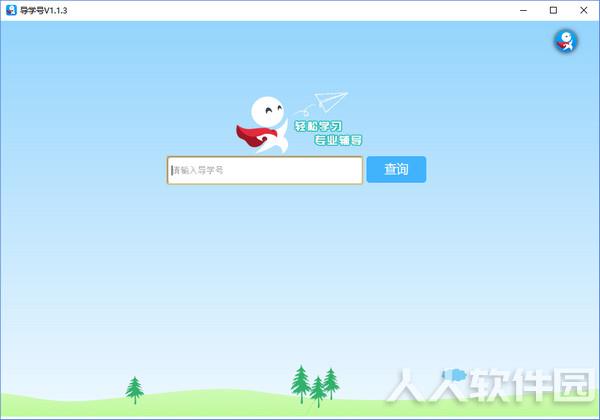The image size is (600, 420).
Task: Focus the 请输入导学号 input field
Action: (x=265, y=170)
